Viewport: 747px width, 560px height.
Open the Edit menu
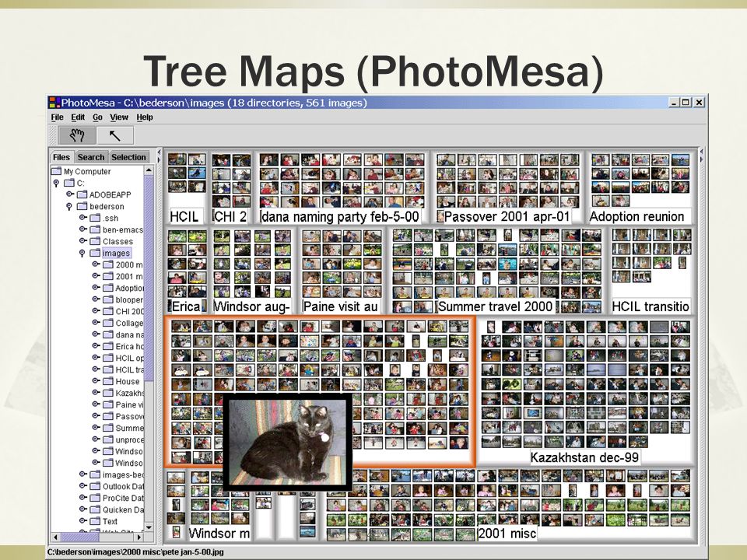(78, 117)
